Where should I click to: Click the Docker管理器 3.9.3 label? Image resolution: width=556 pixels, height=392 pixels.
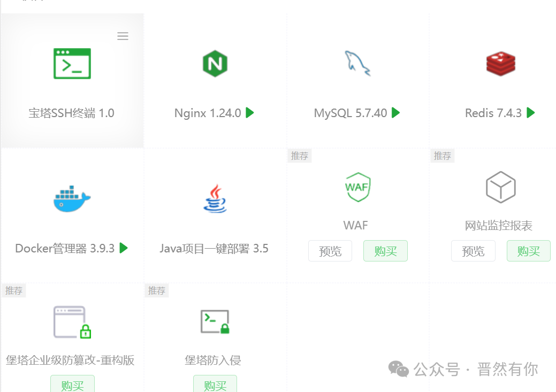pyautogui.click(x=65, y=249)
